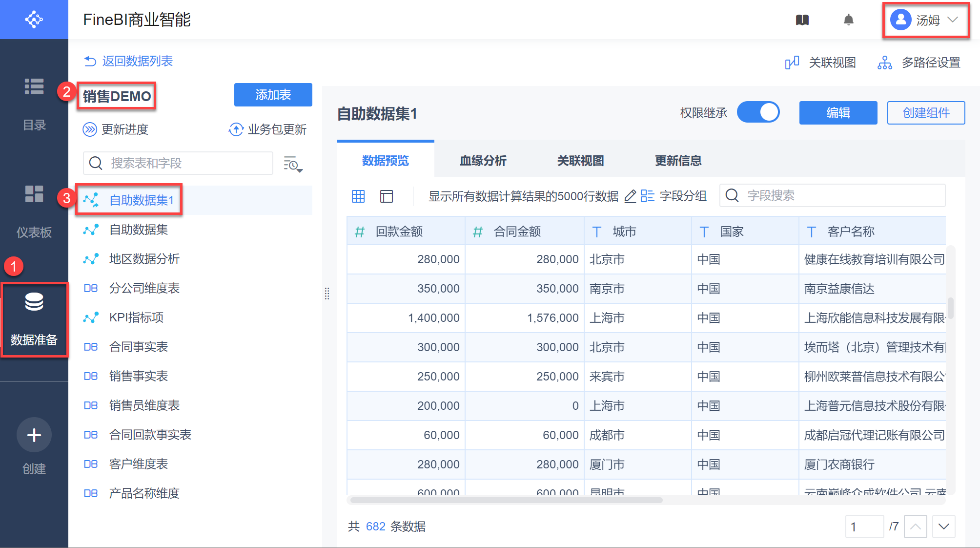Open the help book icon

(x=802, y=20)
